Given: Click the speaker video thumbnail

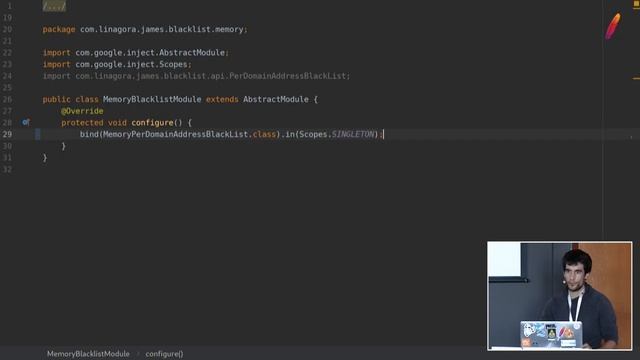Looking at the screenshot, I should point(560,296).
